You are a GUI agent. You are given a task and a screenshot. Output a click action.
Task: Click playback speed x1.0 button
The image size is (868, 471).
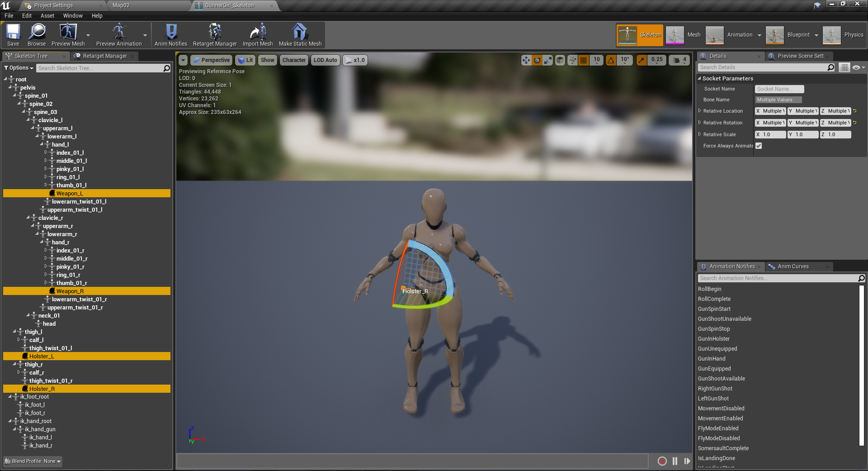355,60
